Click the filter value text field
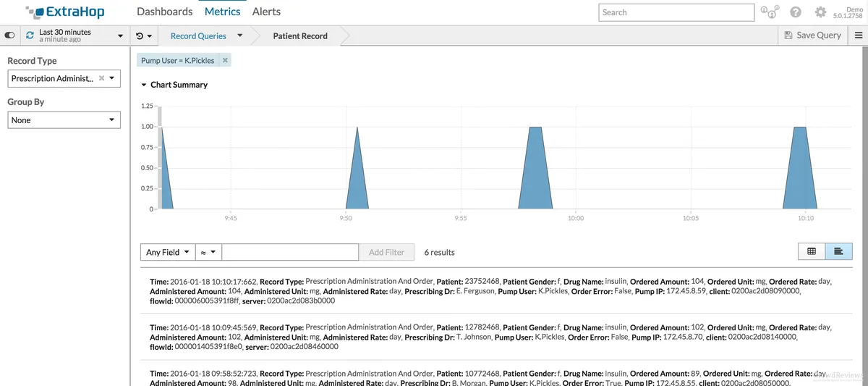Viewport: 868px width, 386px height. pos(290,252)
